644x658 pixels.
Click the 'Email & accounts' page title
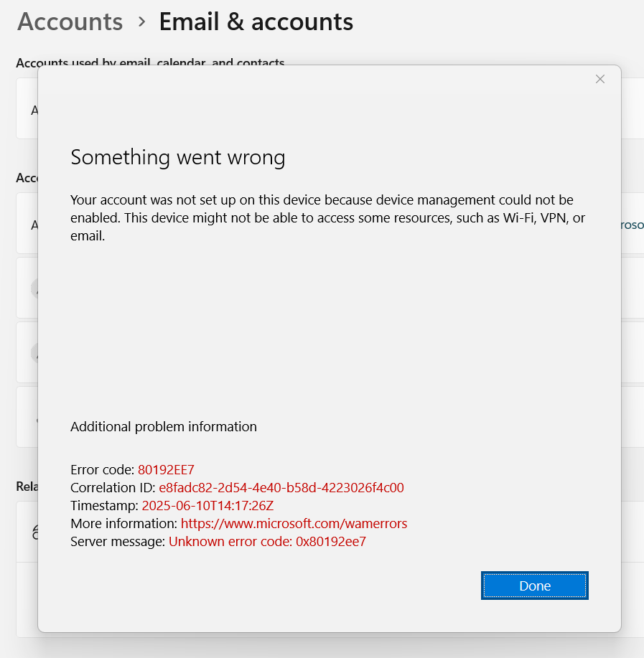click(256, 22)
